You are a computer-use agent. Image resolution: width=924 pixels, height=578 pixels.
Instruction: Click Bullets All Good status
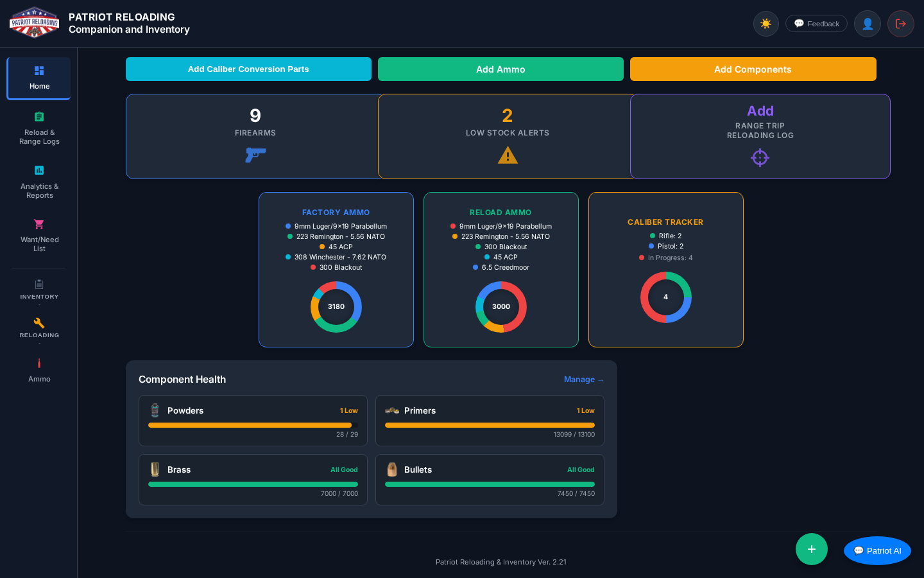pos(581,470)
